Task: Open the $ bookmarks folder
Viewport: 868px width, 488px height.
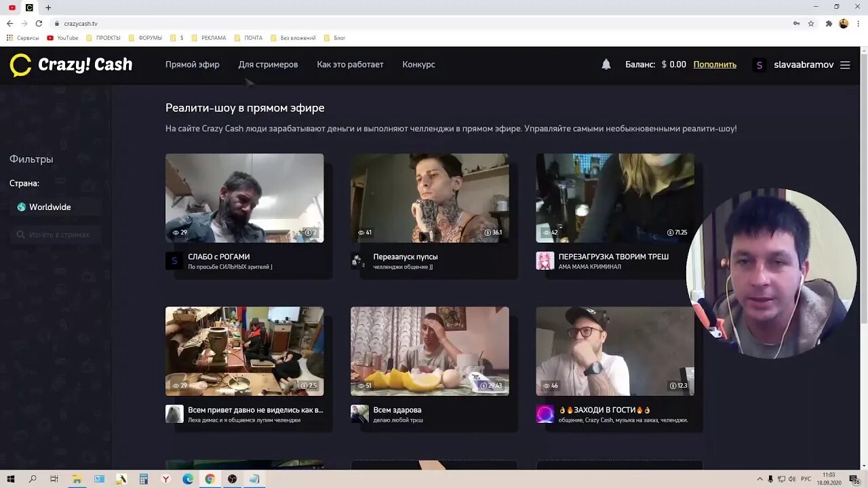Action: point(177,38)
